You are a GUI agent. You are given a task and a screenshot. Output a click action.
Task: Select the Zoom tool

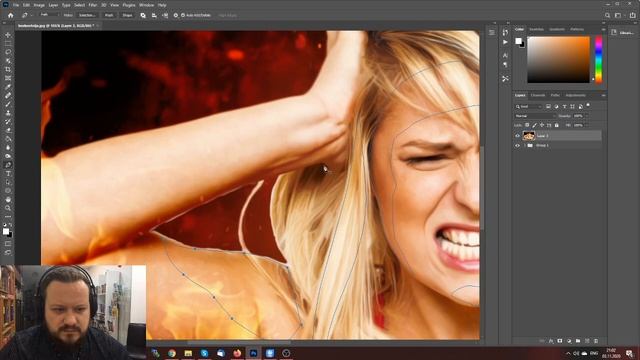pos(8,208)
